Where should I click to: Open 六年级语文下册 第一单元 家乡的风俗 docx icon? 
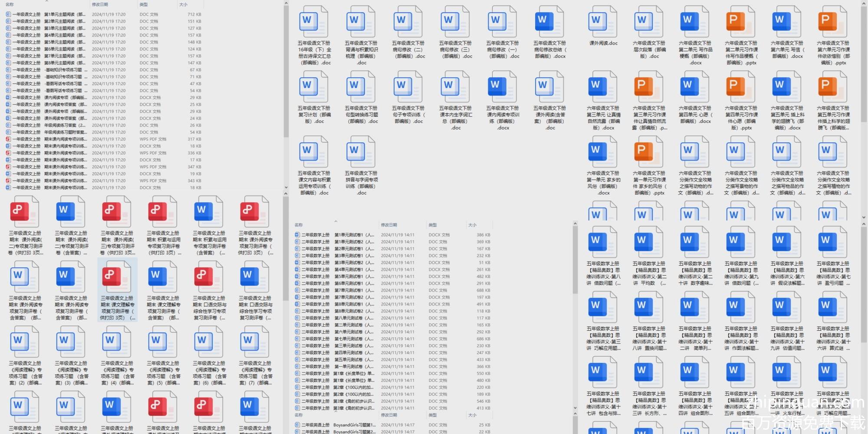[603, 152]
